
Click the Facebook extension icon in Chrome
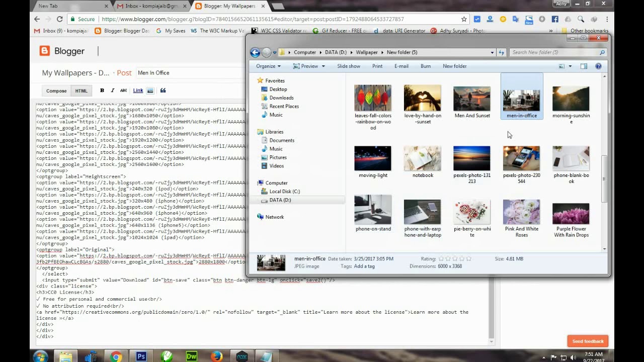click(x=555, y=19)
